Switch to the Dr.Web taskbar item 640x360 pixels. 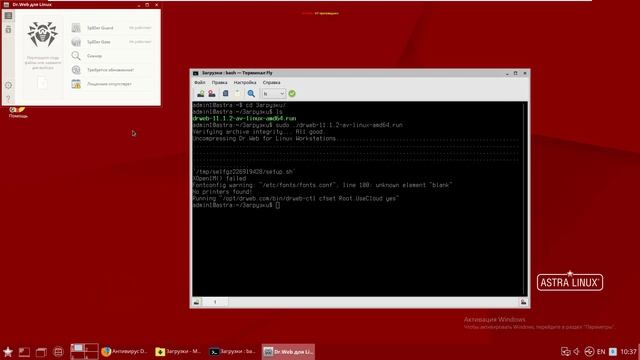pyautogui.click(x=288, y=351)
